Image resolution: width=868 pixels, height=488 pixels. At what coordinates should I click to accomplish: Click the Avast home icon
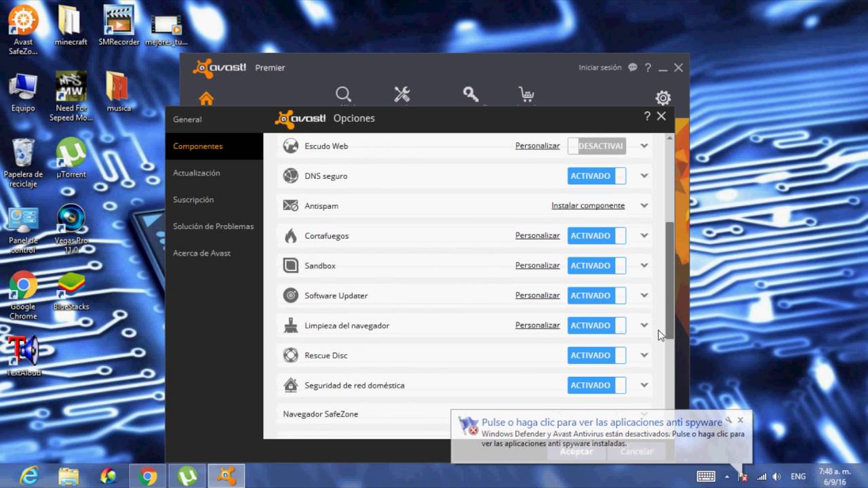(206, 98)
